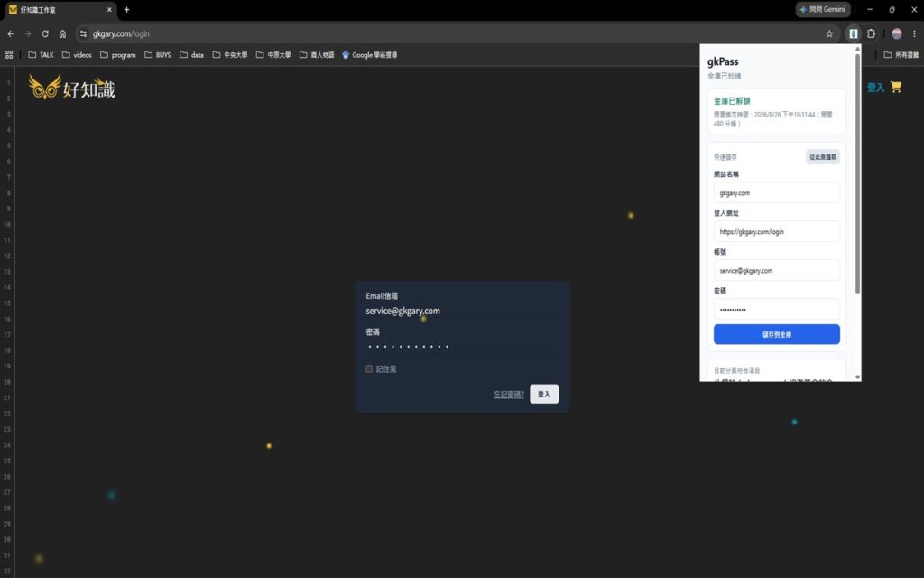Viewport: 924px width, 578px height.
Task: Focus the gkPass account field with service@gkgary.com
Action: [x=777, y=271]
